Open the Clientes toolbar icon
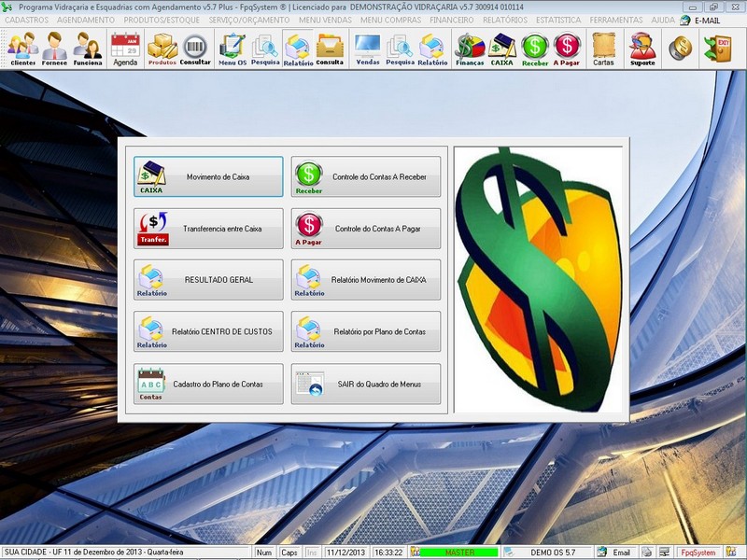The image size is (747, 560). pos(22,49)
